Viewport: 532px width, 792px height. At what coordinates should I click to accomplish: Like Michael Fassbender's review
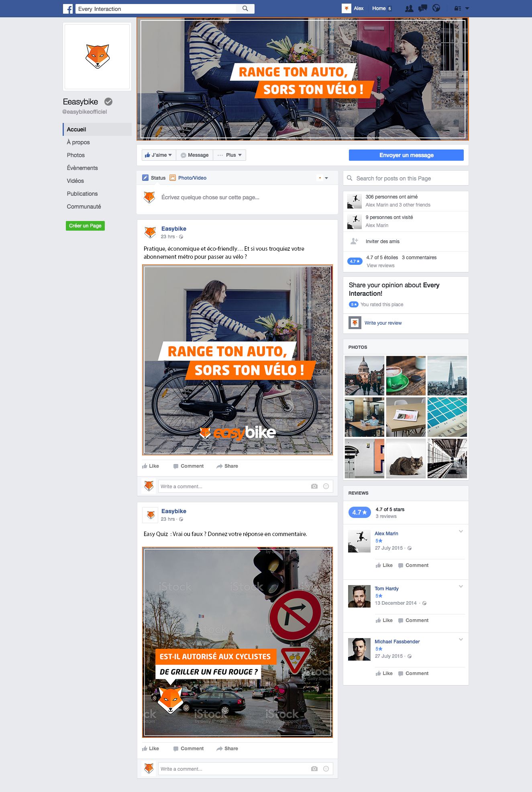coord(384,673)
